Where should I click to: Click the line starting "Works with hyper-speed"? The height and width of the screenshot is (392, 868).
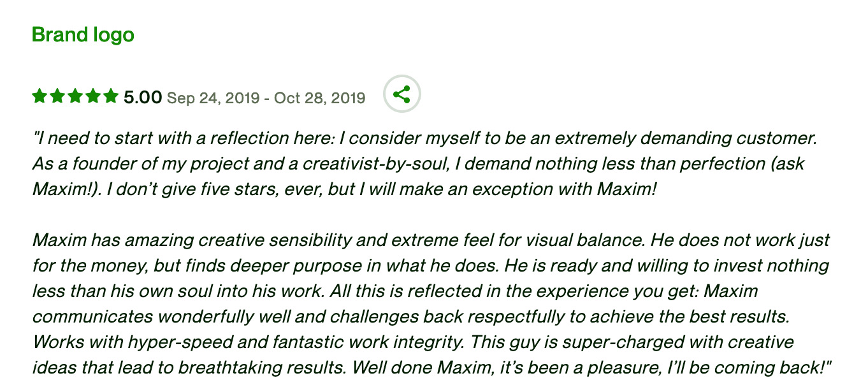coord(413,342)
